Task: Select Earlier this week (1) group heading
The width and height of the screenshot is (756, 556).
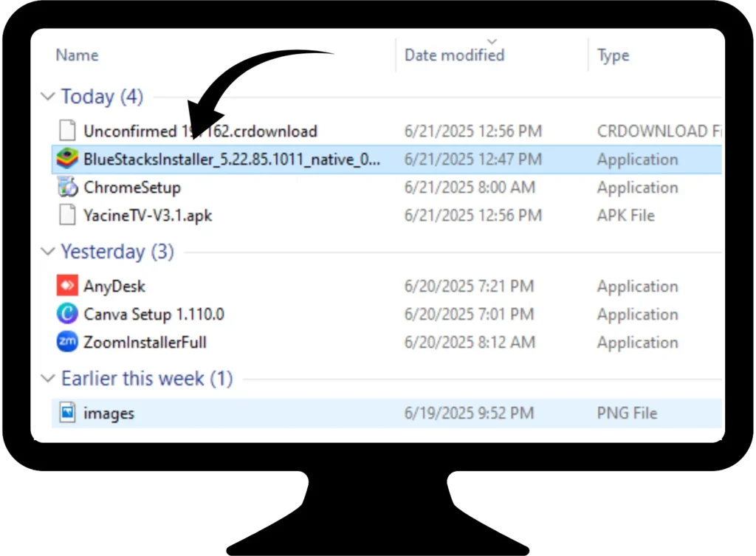Action: 147,379
